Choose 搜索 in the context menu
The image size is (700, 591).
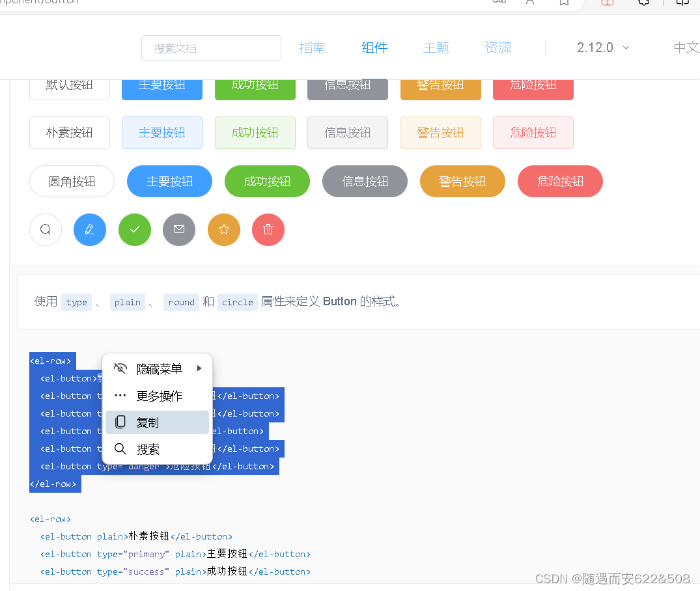147,448
